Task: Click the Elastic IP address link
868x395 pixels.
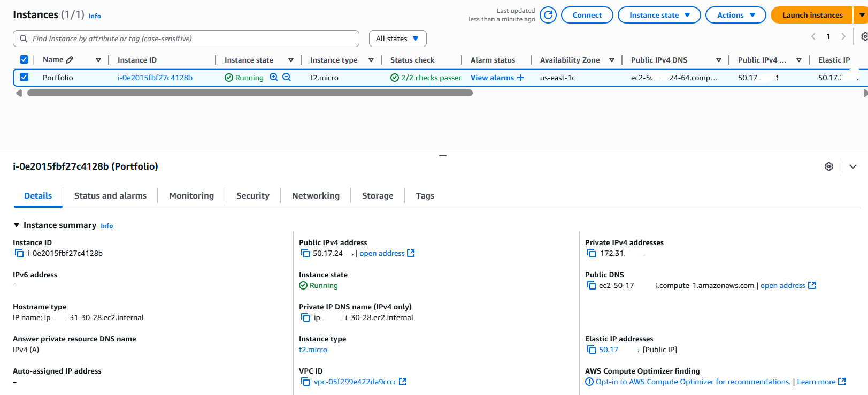Action: click(609, 350)
